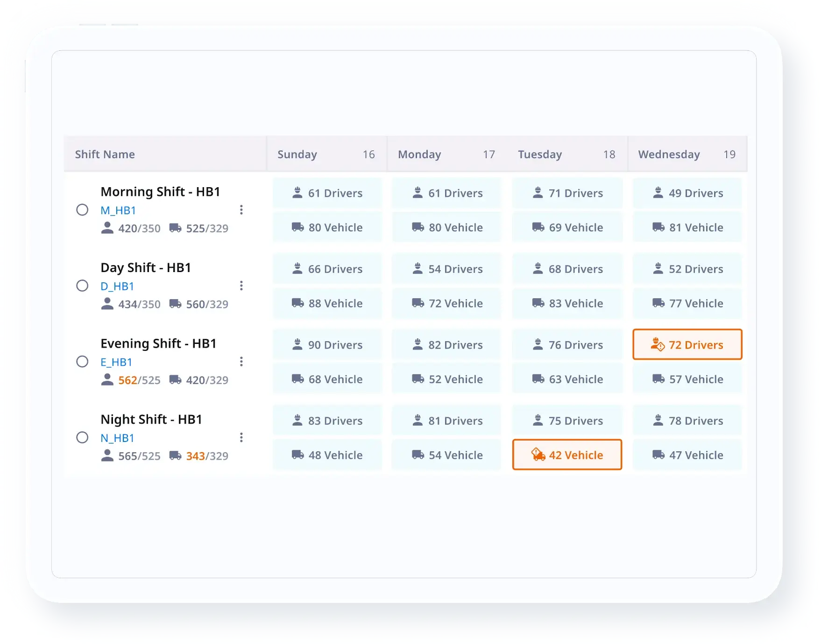Open the Night Shift three-dot options menu
Image resolution: width=821 pixels, height=644 pixels.
click(241, 437)
